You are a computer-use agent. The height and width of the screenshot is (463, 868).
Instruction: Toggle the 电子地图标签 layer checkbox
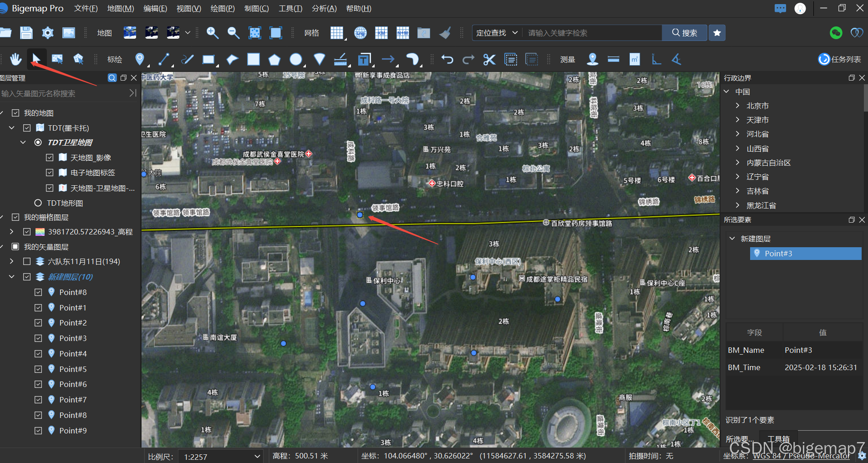50,173
